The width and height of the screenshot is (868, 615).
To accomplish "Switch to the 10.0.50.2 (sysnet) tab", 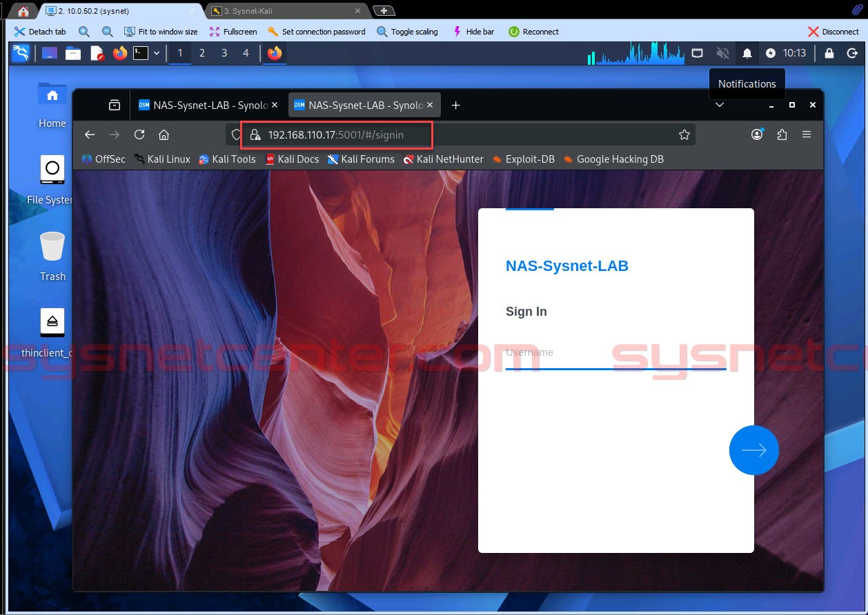I will [121, 11].
